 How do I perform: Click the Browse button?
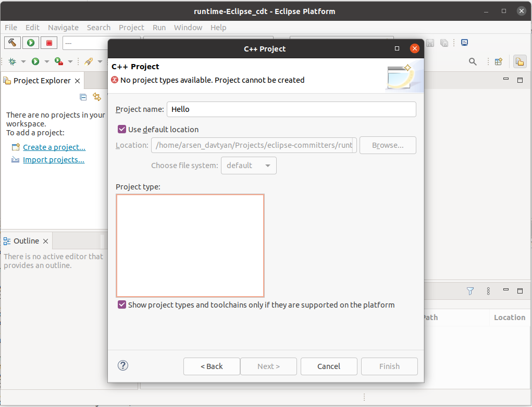[388, 145]
